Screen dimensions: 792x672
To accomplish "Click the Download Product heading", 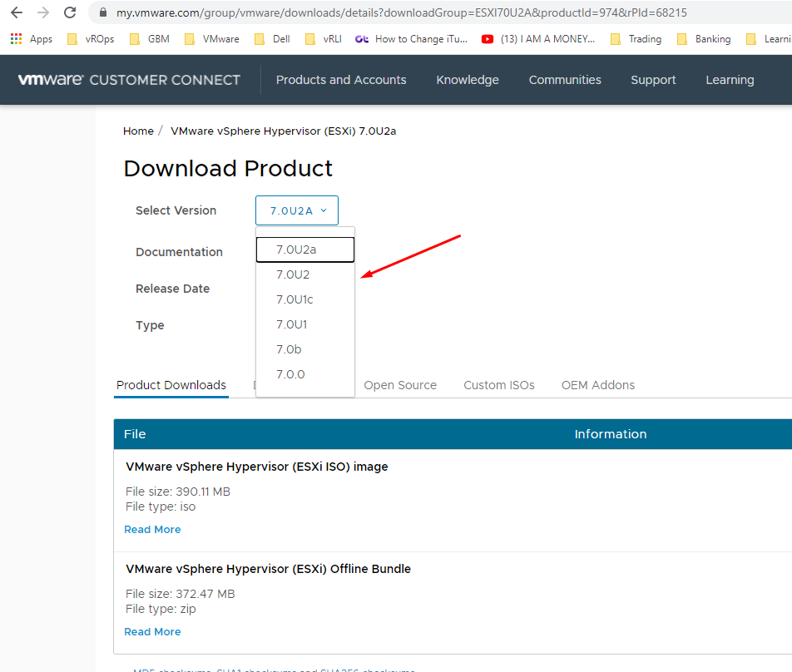I will (228, 169).
